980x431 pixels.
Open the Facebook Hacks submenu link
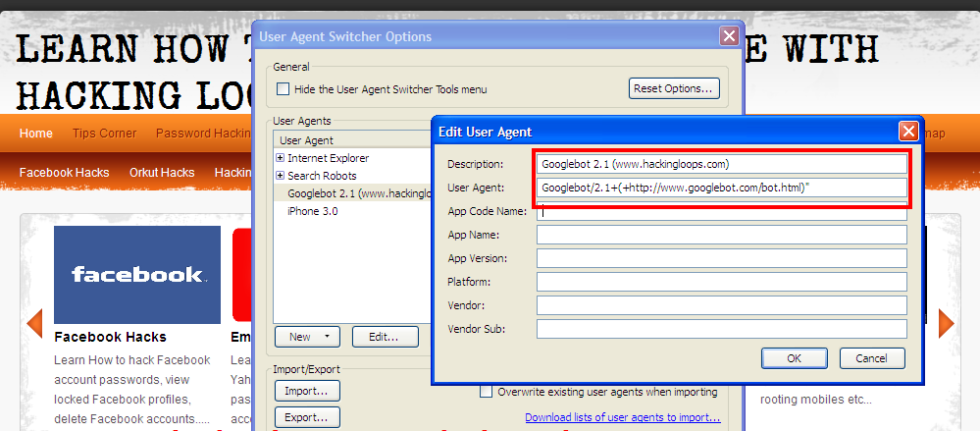coord(65,172)
